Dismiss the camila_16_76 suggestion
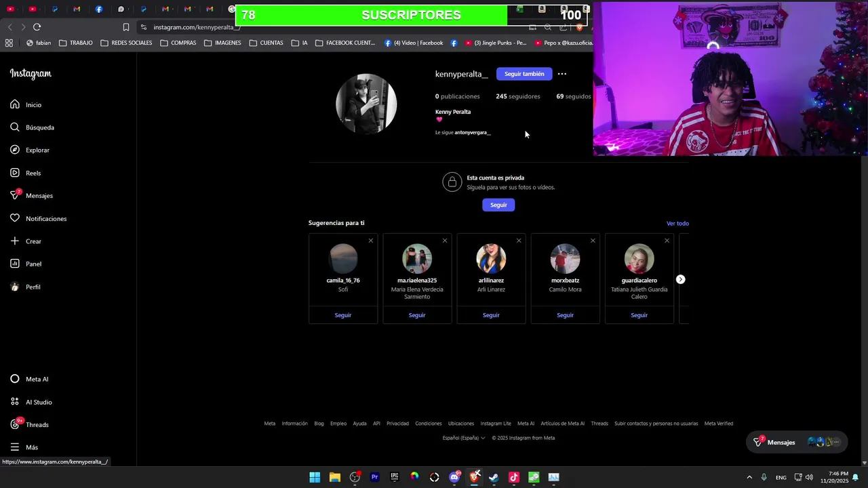868x488 pixels. click(x=371, y=241)
